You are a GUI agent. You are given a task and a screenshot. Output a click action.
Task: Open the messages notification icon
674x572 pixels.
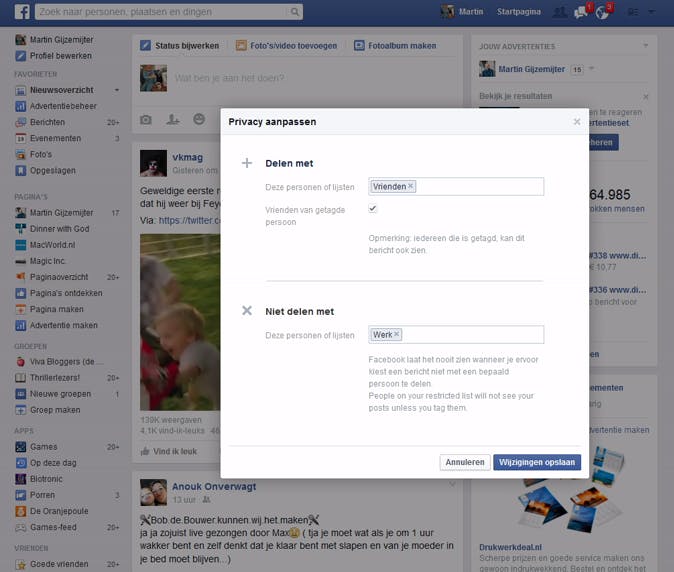tap(581, 12)
